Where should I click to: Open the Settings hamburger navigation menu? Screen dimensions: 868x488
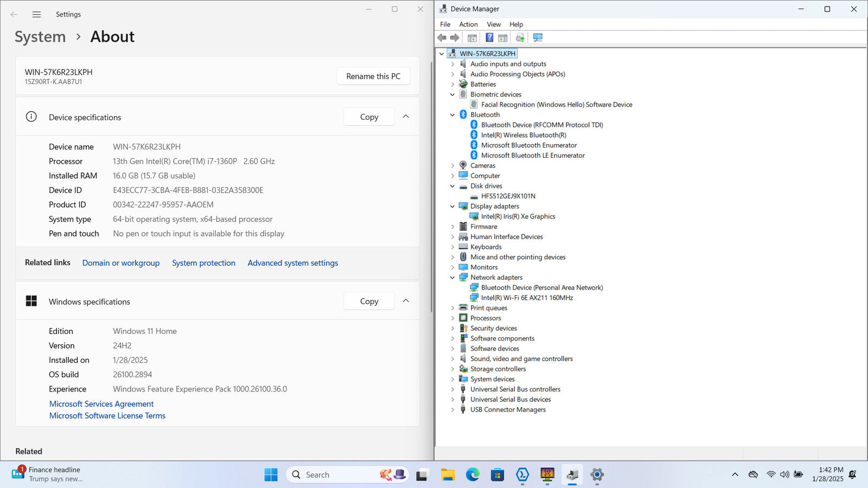(36, 15)
